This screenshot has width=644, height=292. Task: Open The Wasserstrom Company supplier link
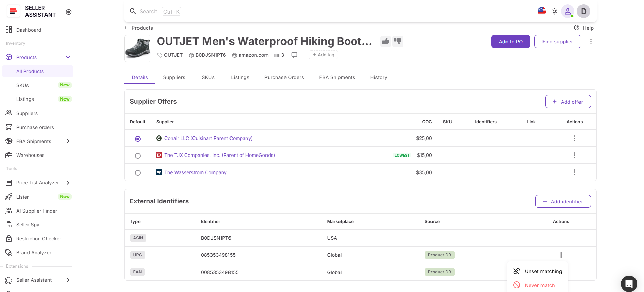[195, 172]
